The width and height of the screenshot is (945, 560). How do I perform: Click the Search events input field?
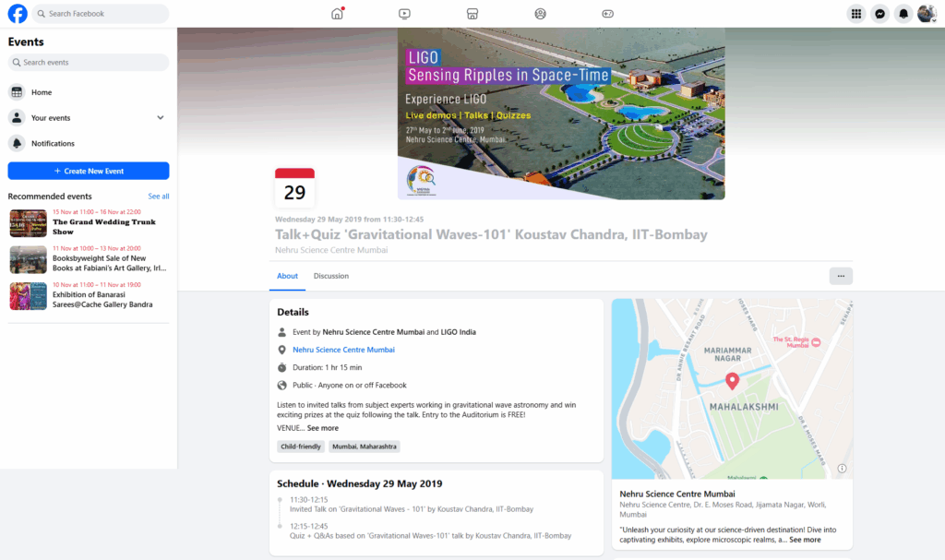tap(89, 63)
